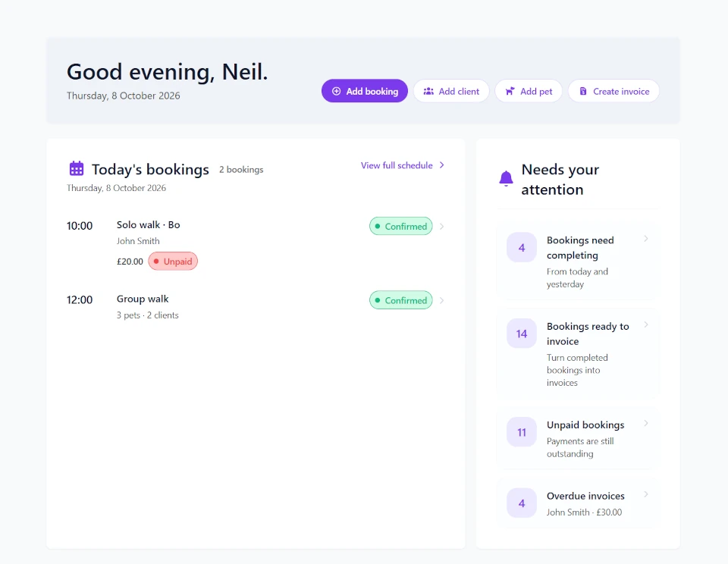Open the Overdue invoices chevron

pos(646,494)
